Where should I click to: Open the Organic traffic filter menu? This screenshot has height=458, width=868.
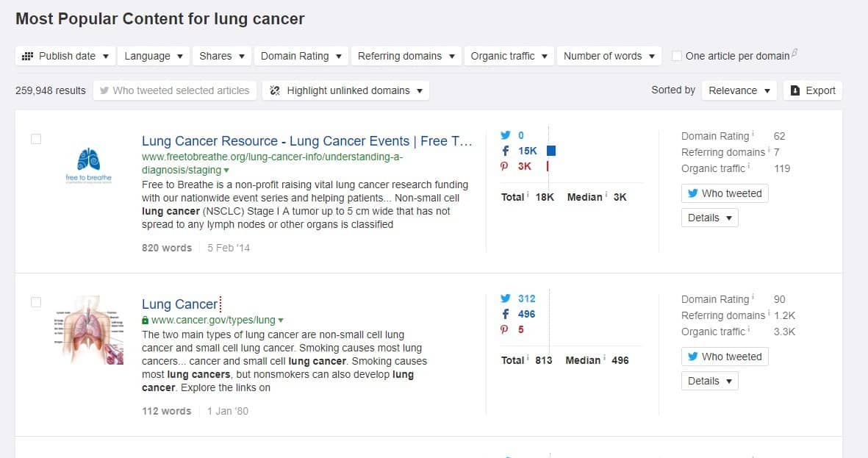pos(509,56)
